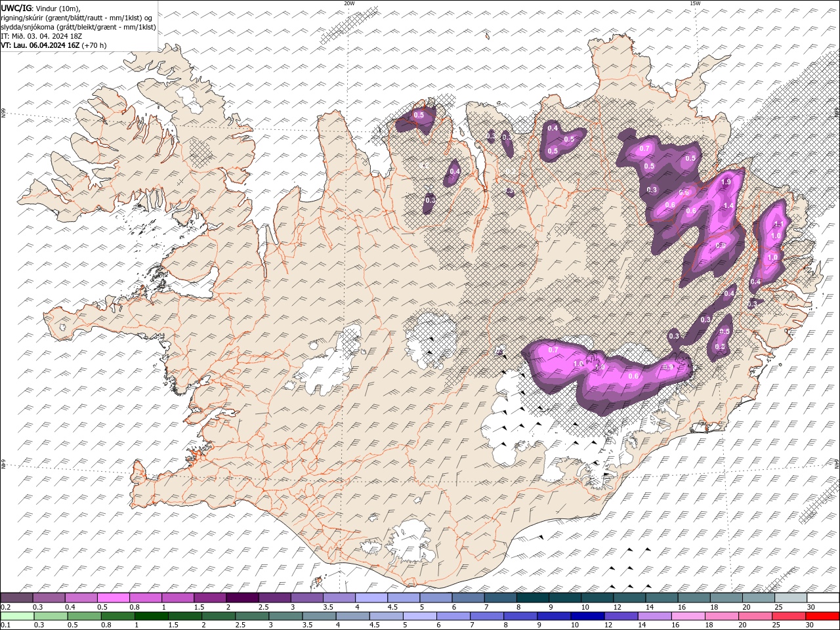The height and width of the screenshot is (630, 840).
Task: Pick the pale lavender 4 swatch in upper legend
Action: 371,598
